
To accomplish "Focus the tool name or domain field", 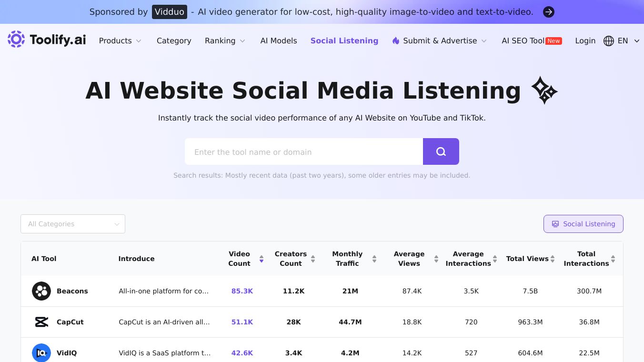I will point(303,152).
